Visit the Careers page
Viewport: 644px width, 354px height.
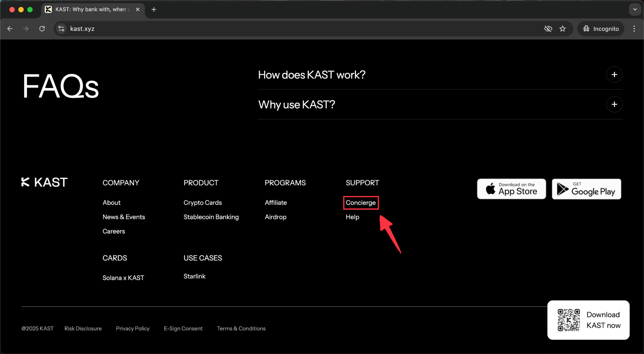point(114,231)
